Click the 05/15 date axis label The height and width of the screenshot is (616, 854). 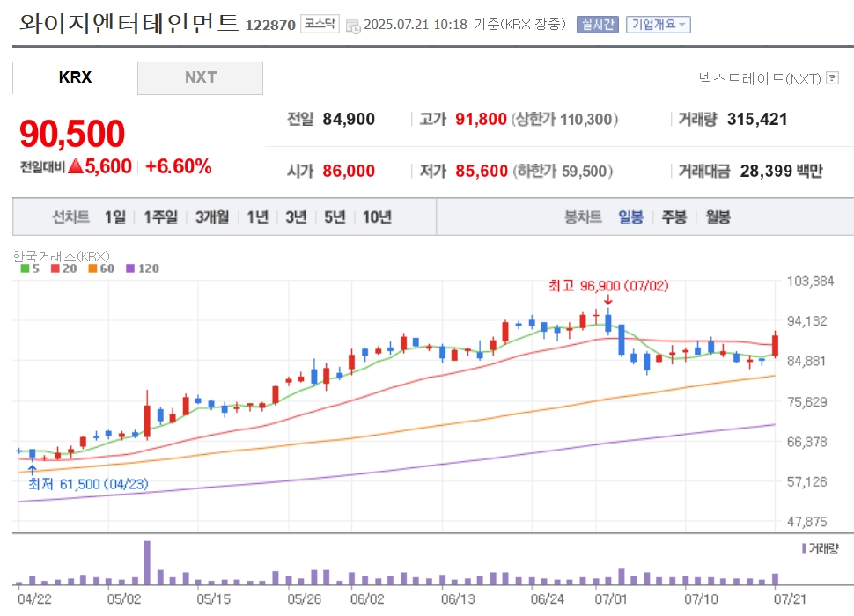[213, 599]
